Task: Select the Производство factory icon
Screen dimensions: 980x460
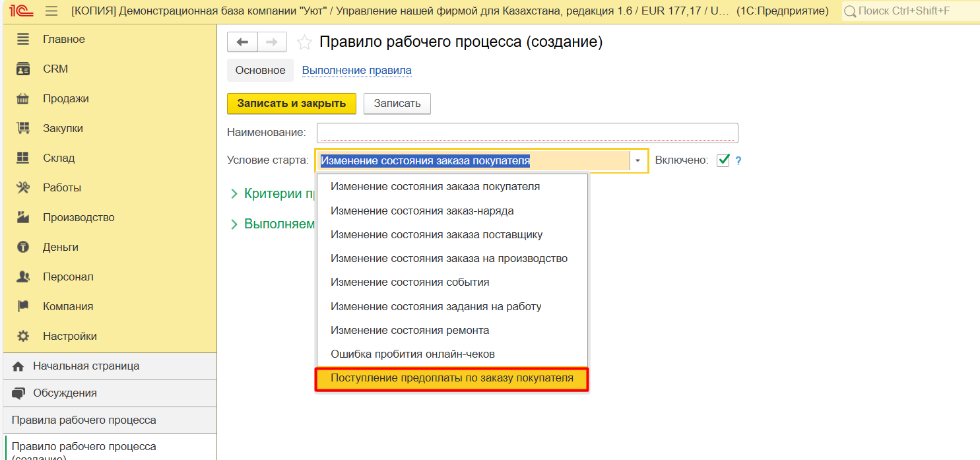Action: pyautogui.click(x=23, y=218)
